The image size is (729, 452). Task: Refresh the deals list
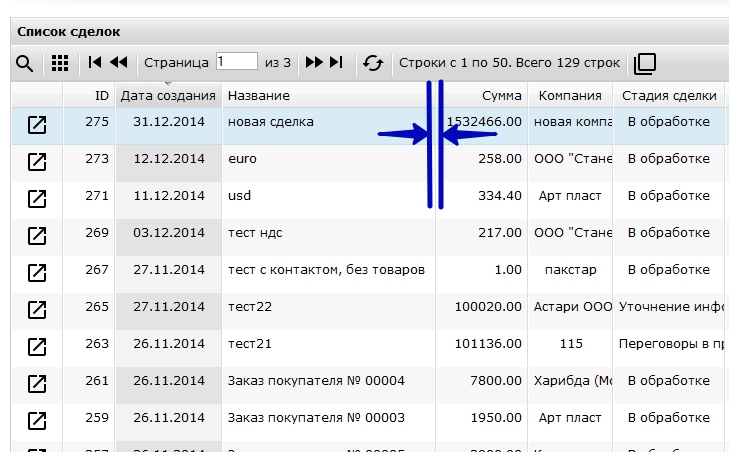click(x=373, y=63)
